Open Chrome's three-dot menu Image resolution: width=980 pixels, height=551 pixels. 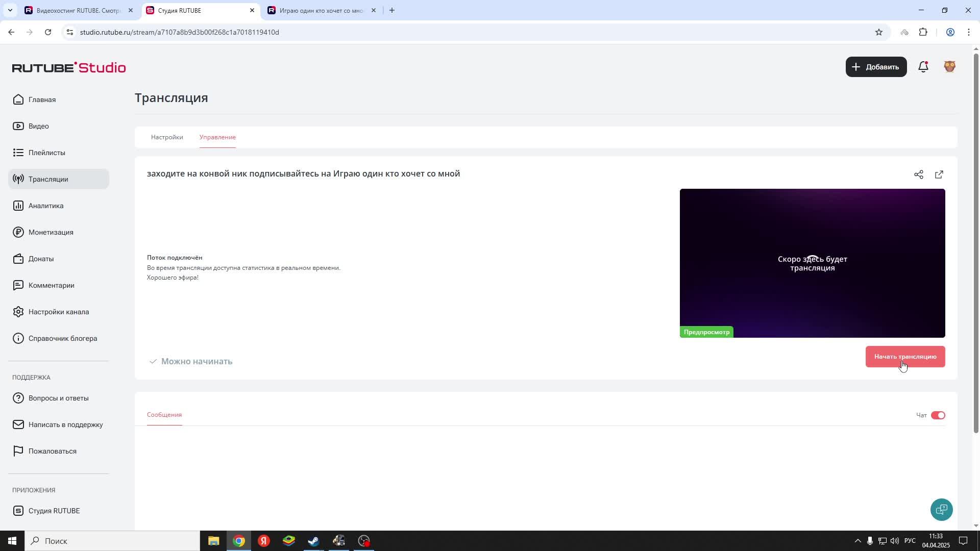coord(969,32)
